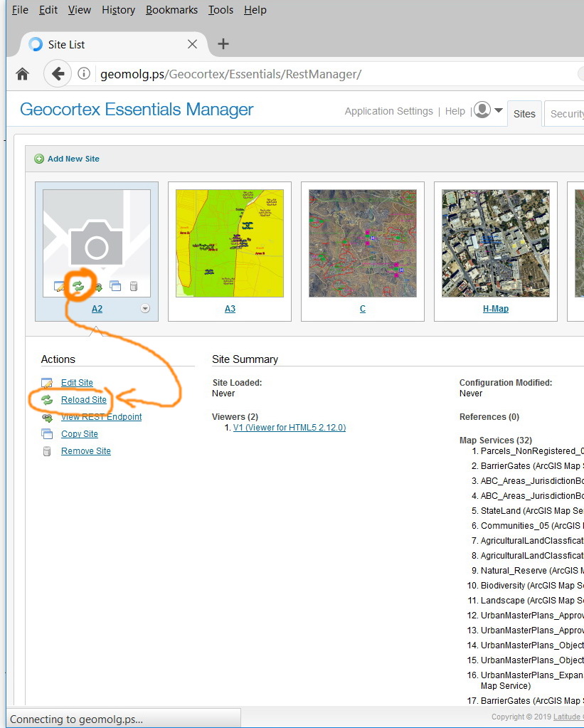
Task: Close the Site List browser tab
Action: (x=192, y=44)
